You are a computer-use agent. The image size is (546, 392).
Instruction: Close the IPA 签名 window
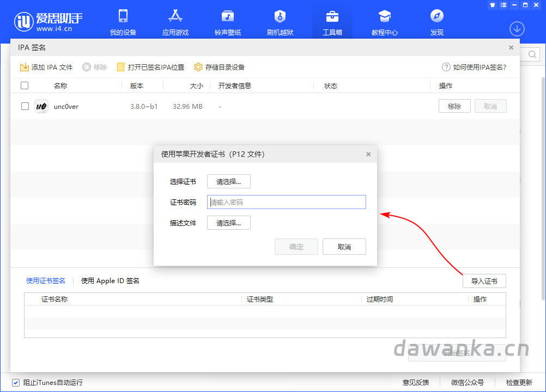(x=511, y=48)
